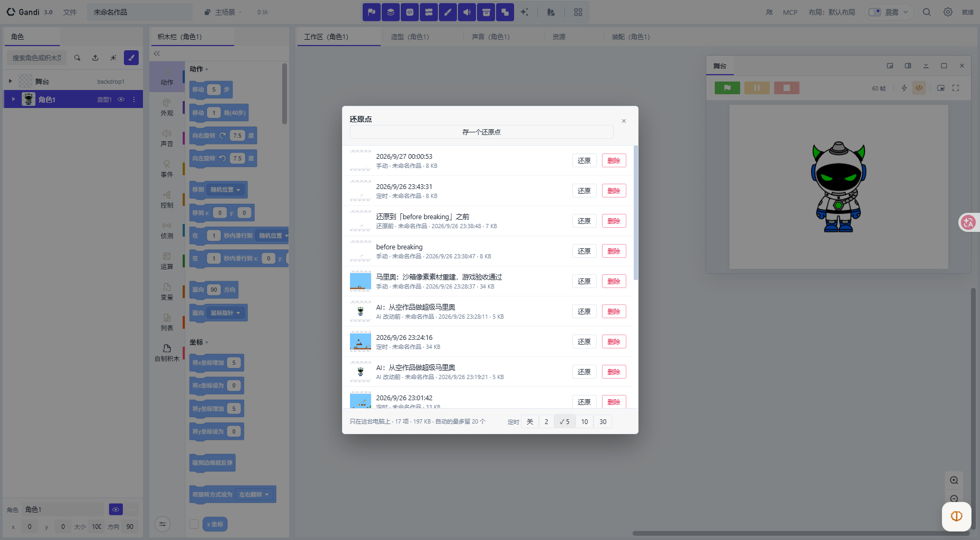Click the speaker sound toolbar icon
This screenshot has height=540, width=980.
(467, 12)
